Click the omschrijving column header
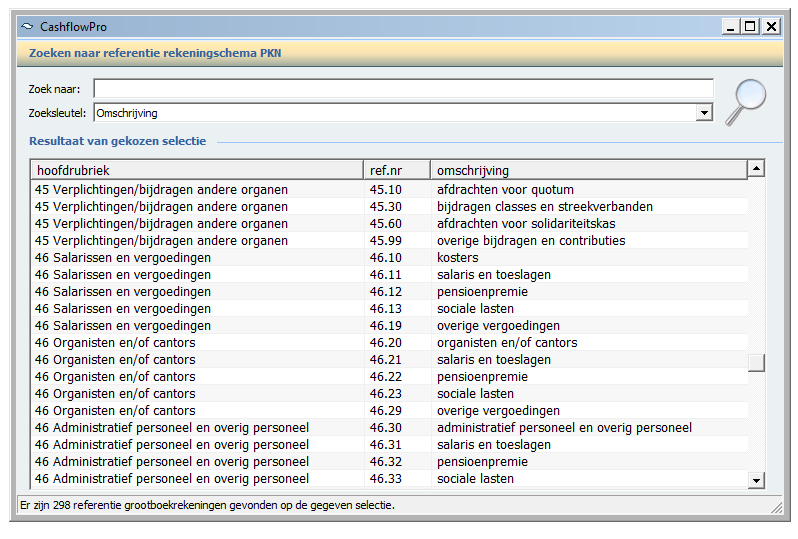 point(589,170)
